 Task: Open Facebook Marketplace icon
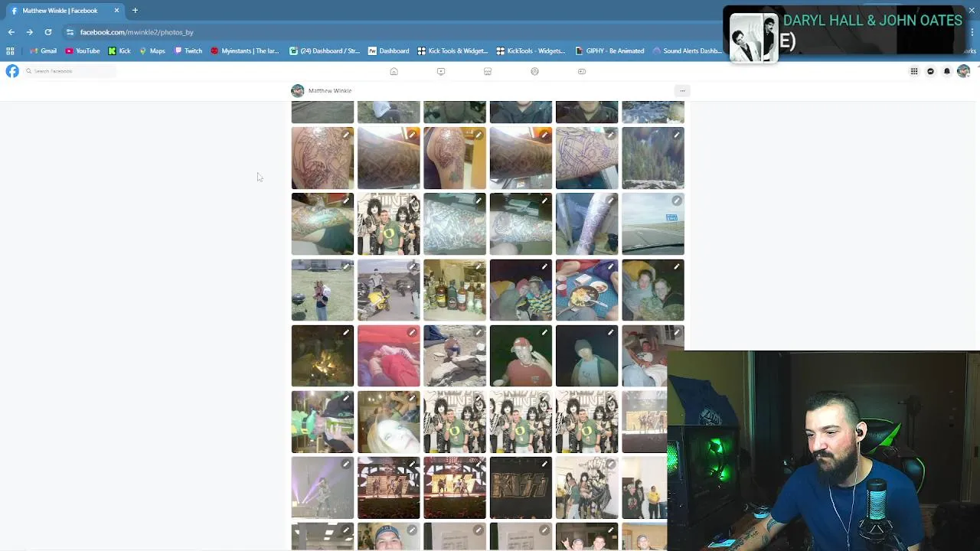pos(488,71)
